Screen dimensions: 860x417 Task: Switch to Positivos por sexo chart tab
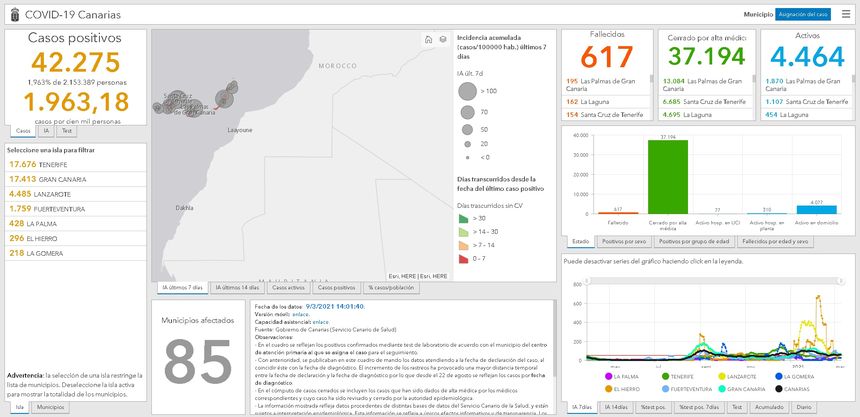tap(624, 241)
